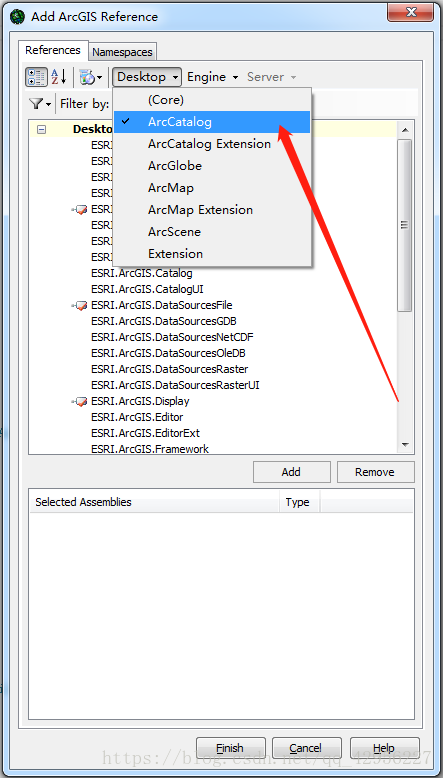Cancel the Add ArcGIS Reference dialog

(x=307, y=748)
